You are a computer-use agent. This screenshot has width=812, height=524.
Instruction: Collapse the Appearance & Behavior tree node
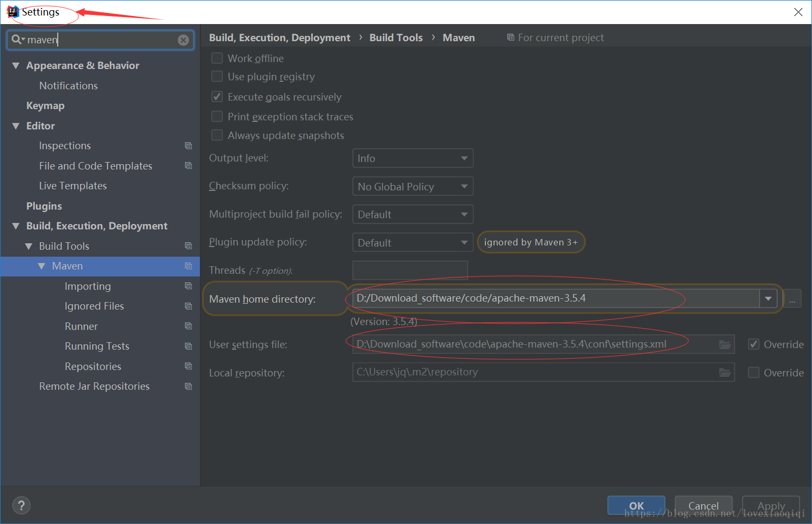point(16,66)
